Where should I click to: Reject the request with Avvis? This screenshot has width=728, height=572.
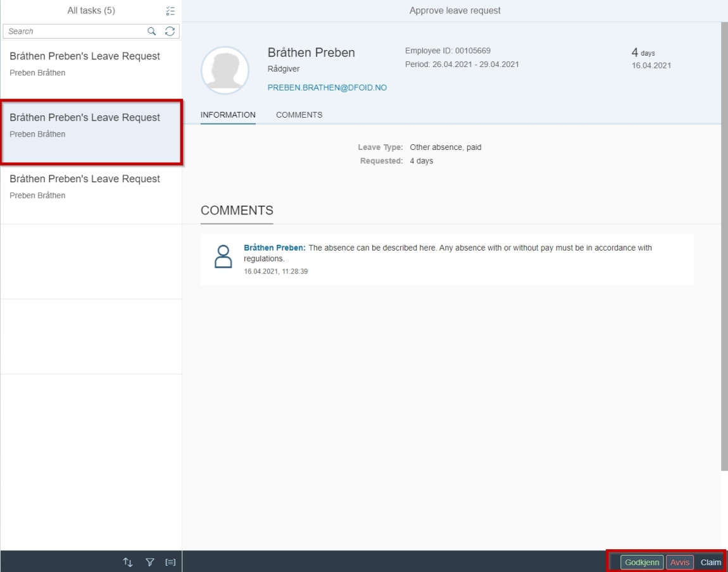point(680,563)
